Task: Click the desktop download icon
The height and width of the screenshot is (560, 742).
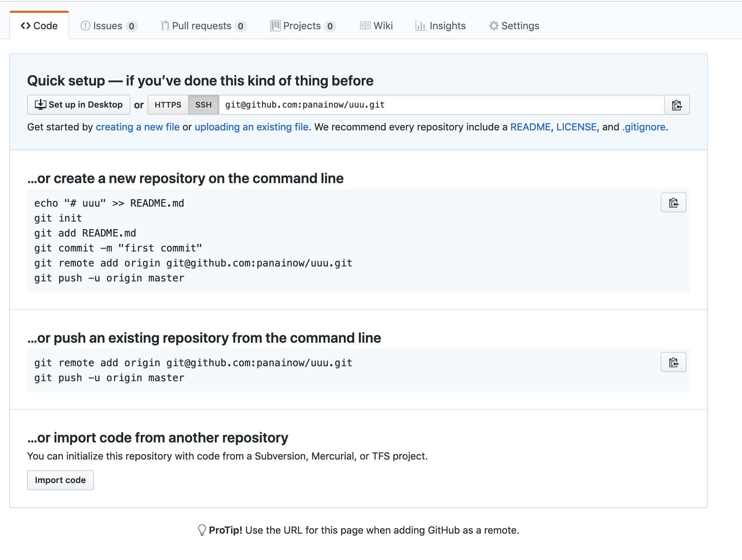Action: [40, 104]
